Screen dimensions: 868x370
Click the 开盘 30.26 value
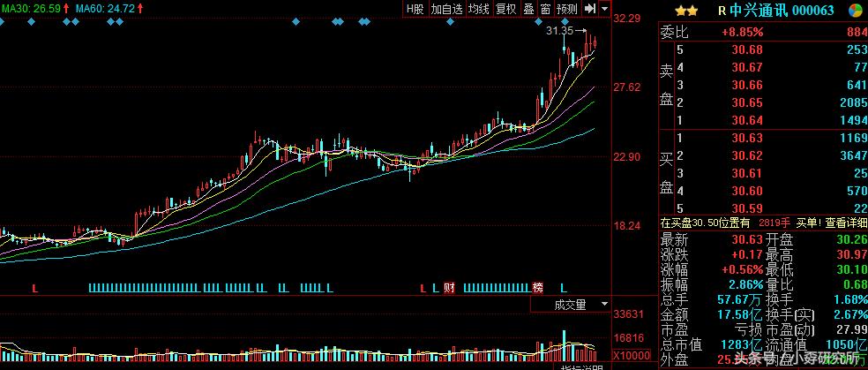(852, 240)
